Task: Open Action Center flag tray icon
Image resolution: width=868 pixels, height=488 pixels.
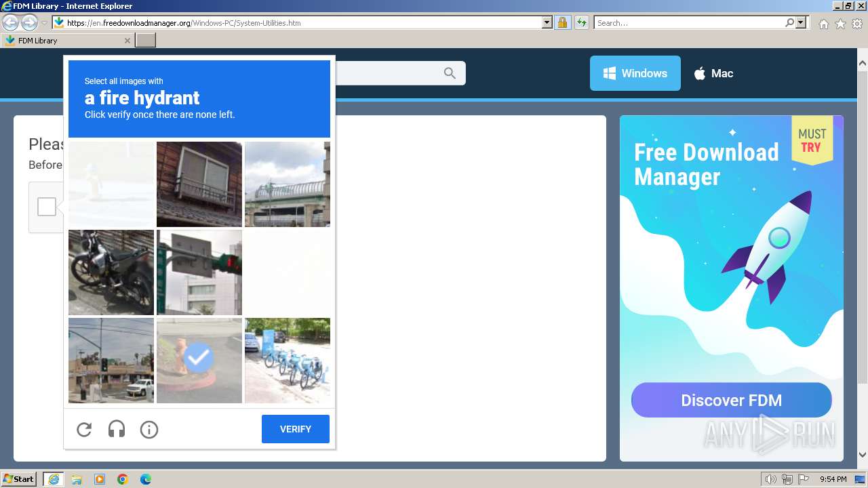Action: 804,479
